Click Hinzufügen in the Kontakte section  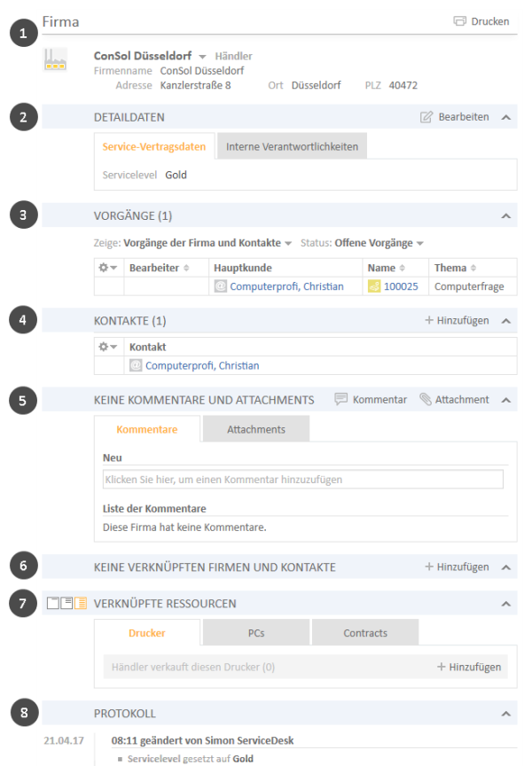point(457,320)
